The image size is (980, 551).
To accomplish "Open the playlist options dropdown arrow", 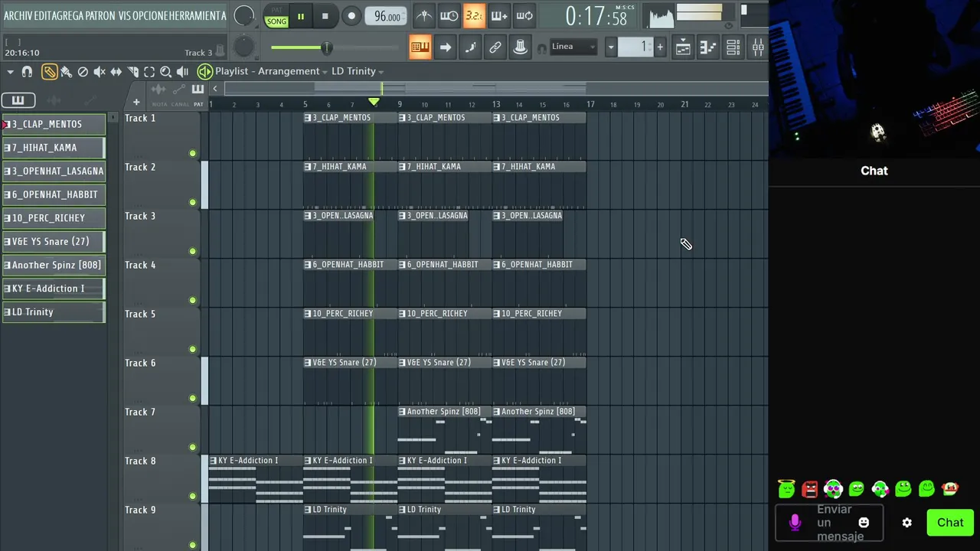I will (x=11, y=72).
